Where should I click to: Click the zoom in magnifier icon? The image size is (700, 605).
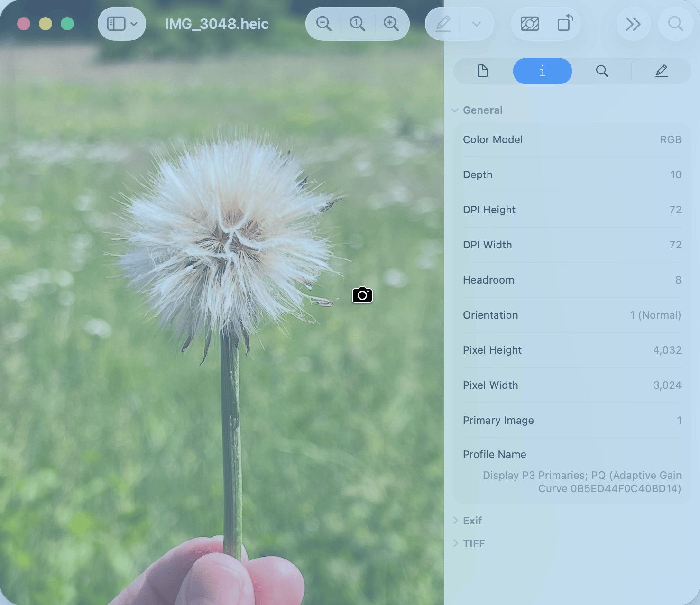point(391,24)
